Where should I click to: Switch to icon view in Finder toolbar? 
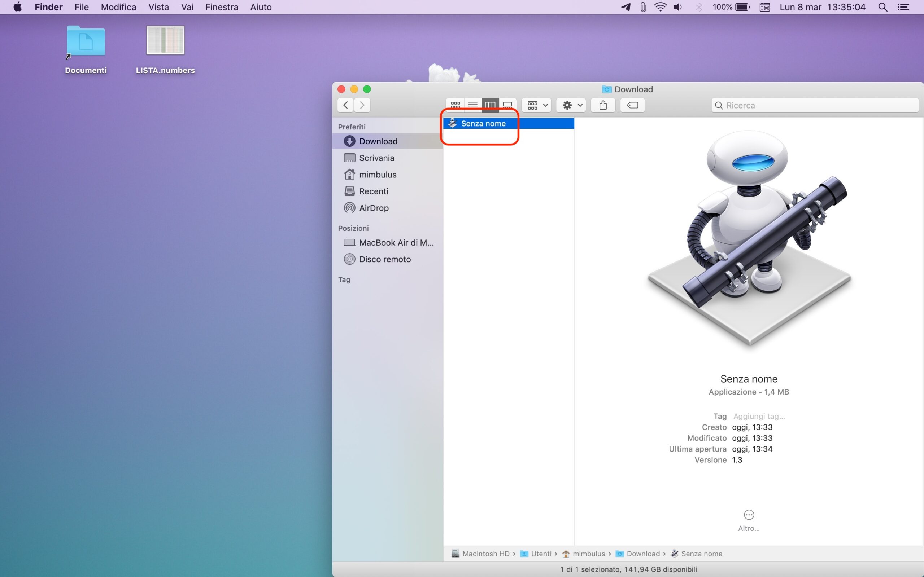point(455,105)
